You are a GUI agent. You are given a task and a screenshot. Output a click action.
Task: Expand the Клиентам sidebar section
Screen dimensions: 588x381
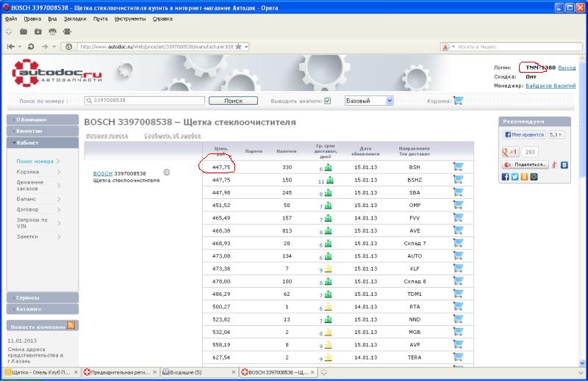(x=43, y=131)
